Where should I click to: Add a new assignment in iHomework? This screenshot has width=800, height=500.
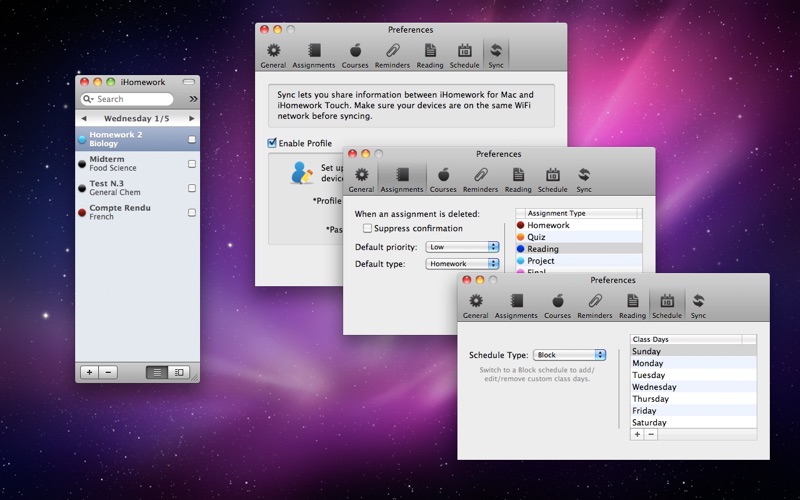coord(89,372)
